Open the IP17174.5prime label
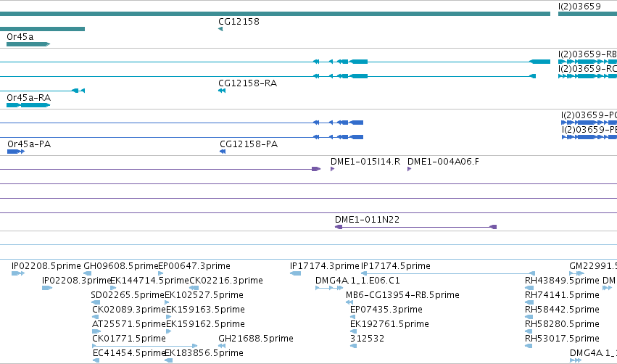This screenshot has height=364, width=617. coord(396,266)
